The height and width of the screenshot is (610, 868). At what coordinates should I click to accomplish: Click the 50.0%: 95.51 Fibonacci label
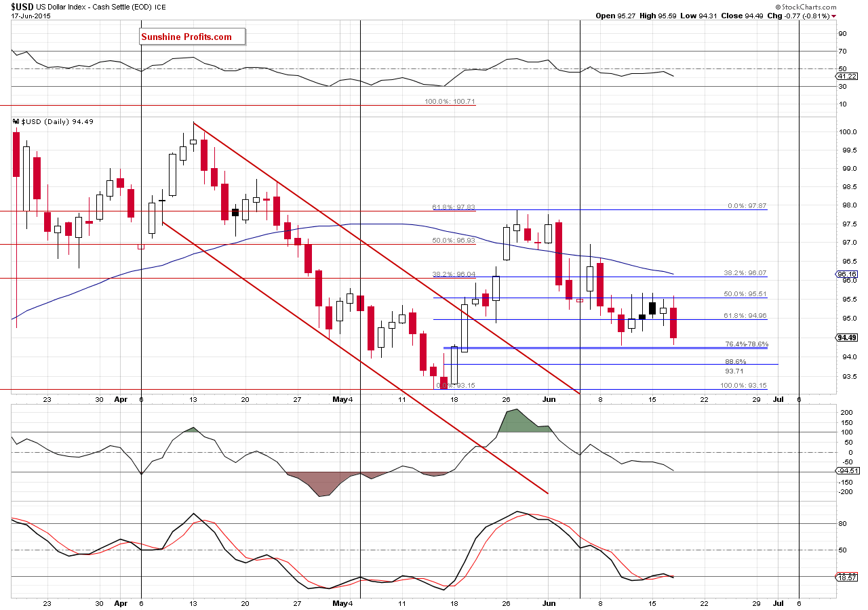coord(745,294)
